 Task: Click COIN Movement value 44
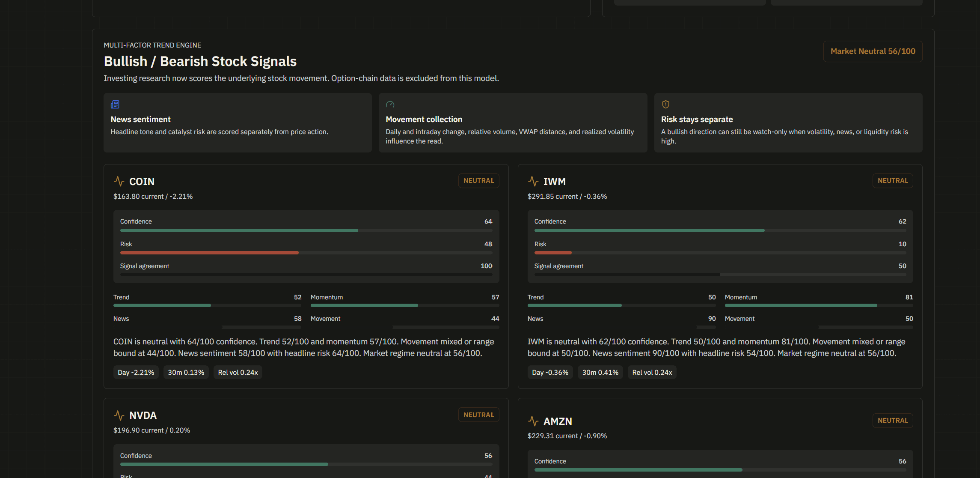(x=495, y=319)
